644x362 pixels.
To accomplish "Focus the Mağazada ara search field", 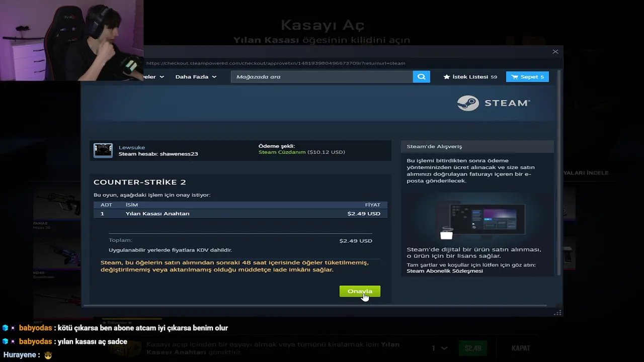I will [x=322, y=77].
